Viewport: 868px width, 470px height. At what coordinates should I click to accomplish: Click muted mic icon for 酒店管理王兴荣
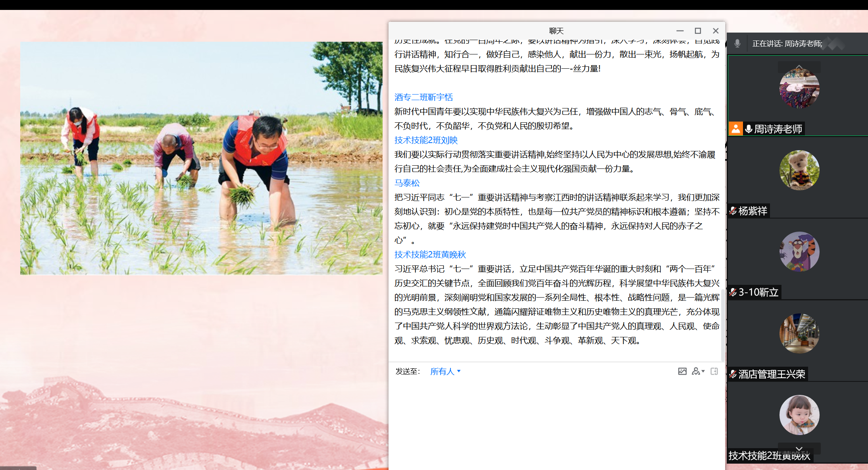[733, 374]
